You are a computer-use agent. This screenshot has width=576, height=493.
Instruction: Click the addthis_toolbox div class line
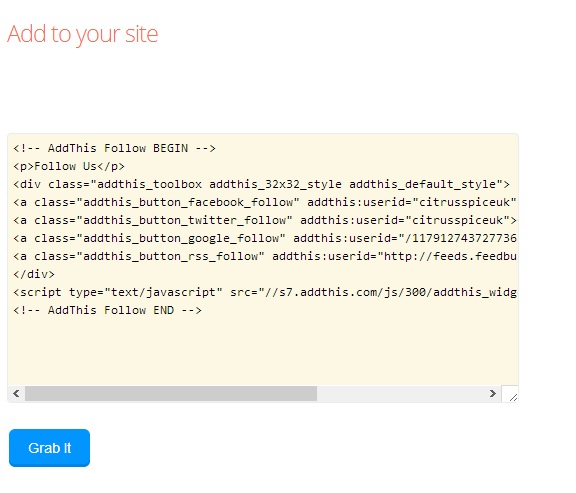pos(262,184)
